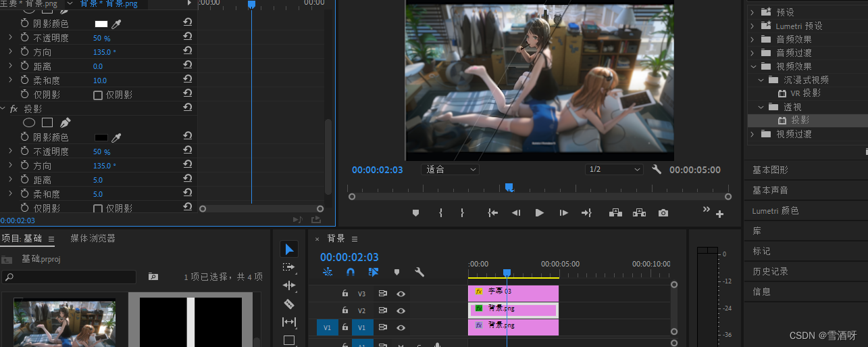Pick the white shadow color with its eyedropper
Image resolution: width=868 pixels, height=347 pixels.
tap(116, 24)
